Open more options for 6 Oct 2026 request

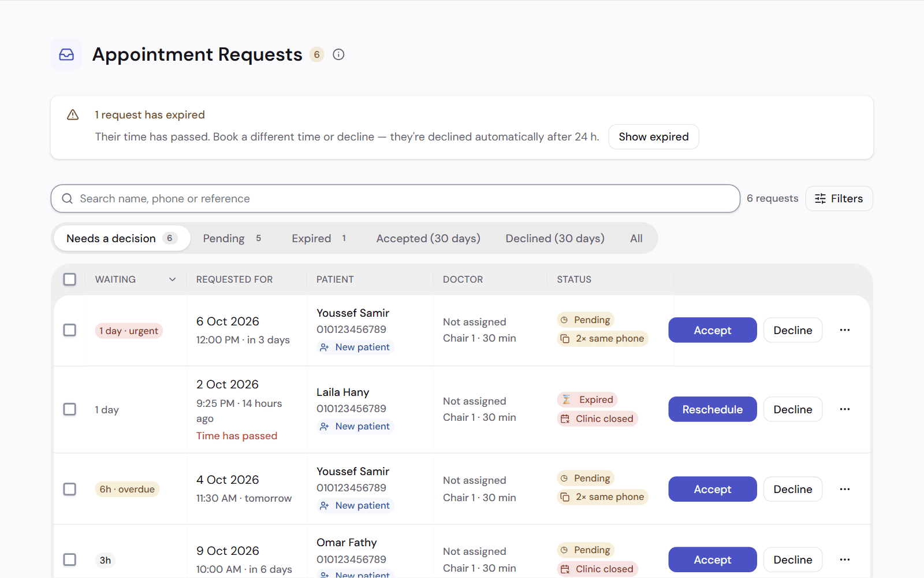coord(845,330)
